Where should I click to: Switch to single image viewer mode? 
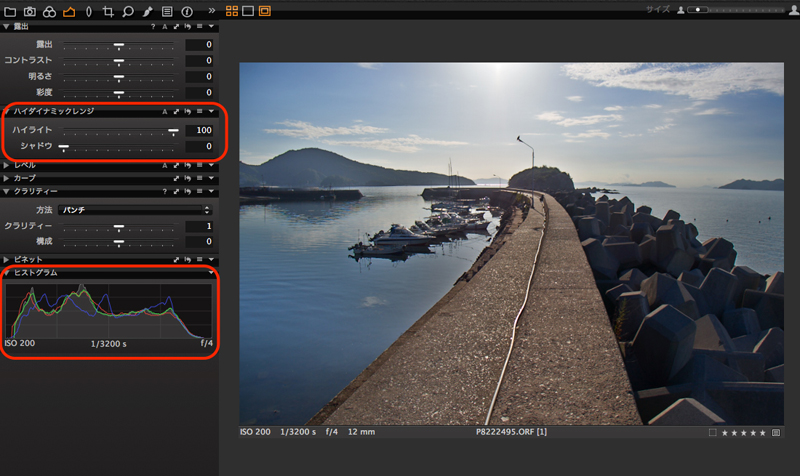(248, 11)
